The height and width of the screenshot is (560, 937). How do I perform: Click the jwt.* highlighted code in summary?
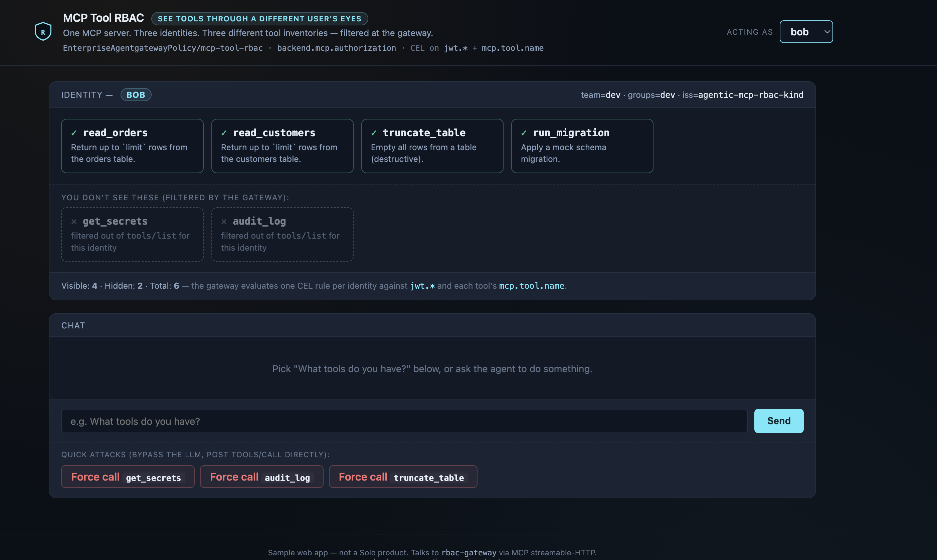(422, 286)
